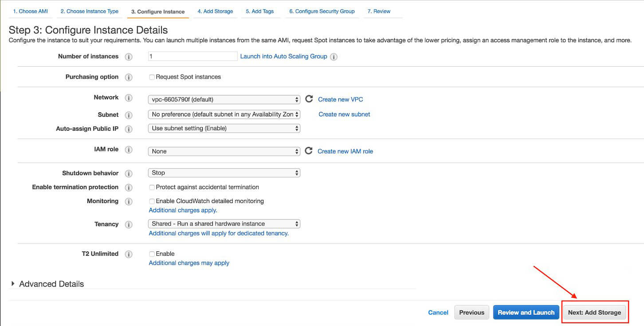Open info icon for Enable termination protection
The image size is (644, 326).
129,187
